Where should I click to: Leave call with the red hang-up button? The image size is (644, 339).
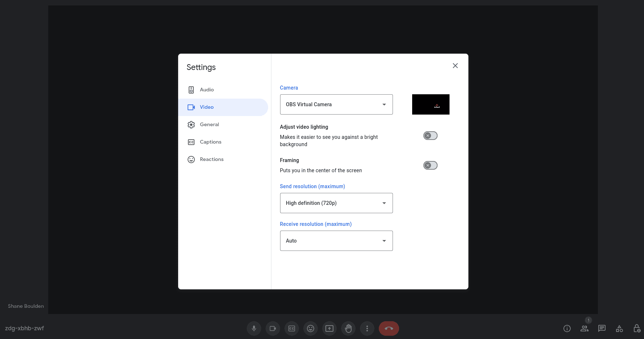389,328
